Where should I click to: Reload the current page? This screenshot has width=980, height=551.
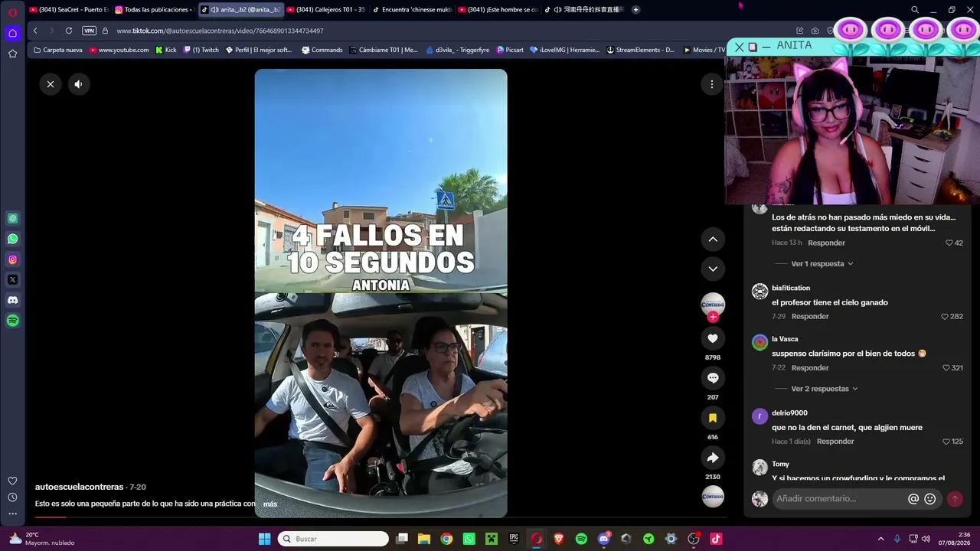click(69, 31)
